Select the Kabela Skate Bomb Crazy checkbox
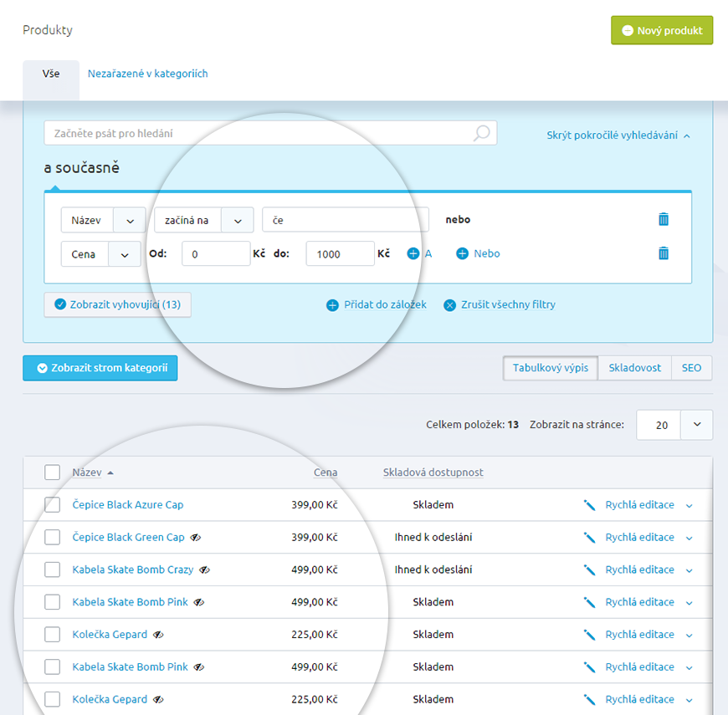The height and width of the screenshot is (715, 728). point(53,569)
